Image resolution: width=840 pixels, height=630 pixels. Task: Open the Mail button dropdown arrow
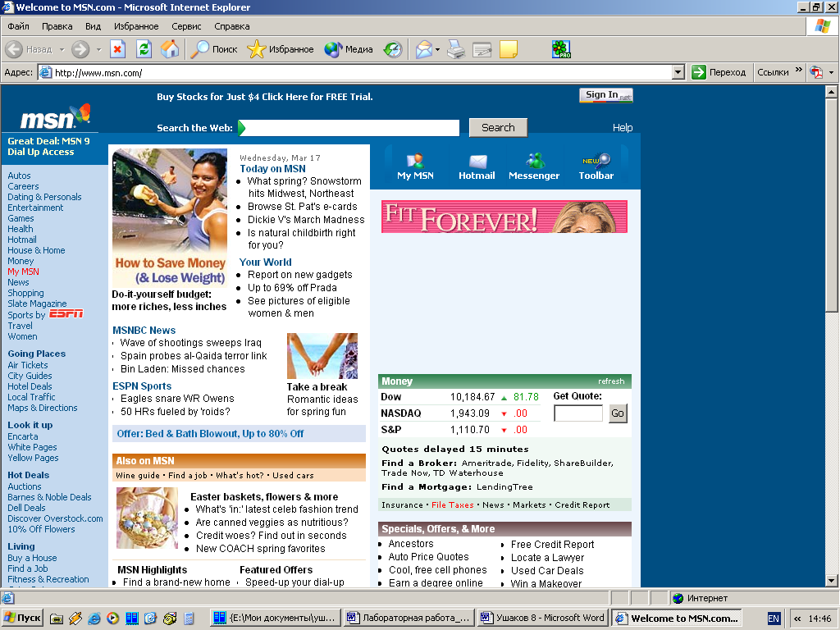[438, 49]
